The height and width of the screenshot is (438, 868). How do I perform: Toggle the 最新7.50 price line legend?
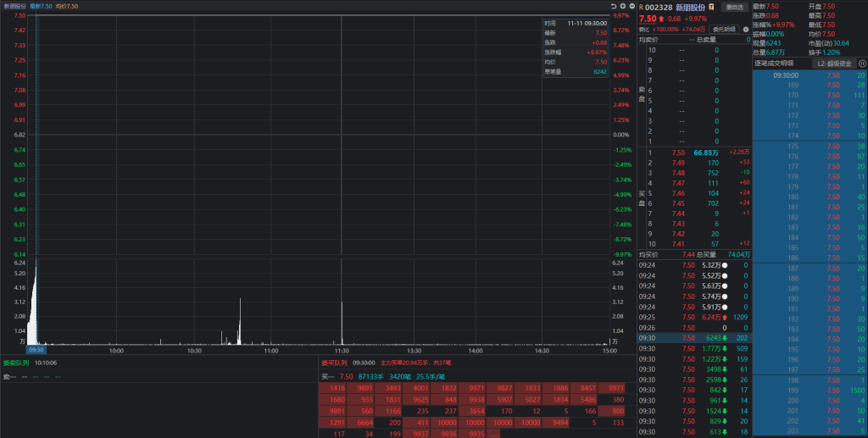click(41, 6)
